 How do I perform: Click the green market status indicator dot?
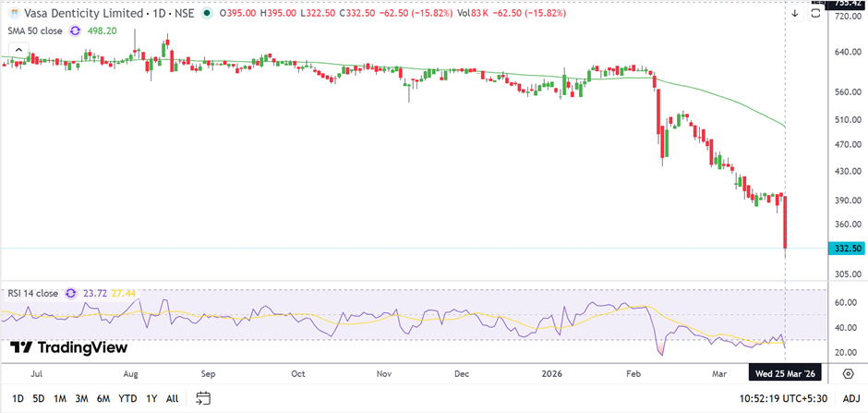[205, 14]
